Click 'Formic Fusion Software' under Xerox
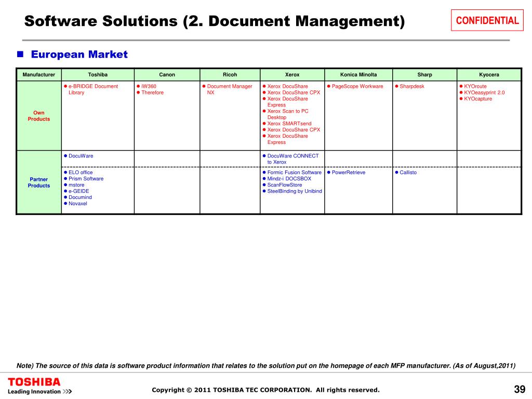The width and height of the screenshot is (532, 399). tap(294, 172)
